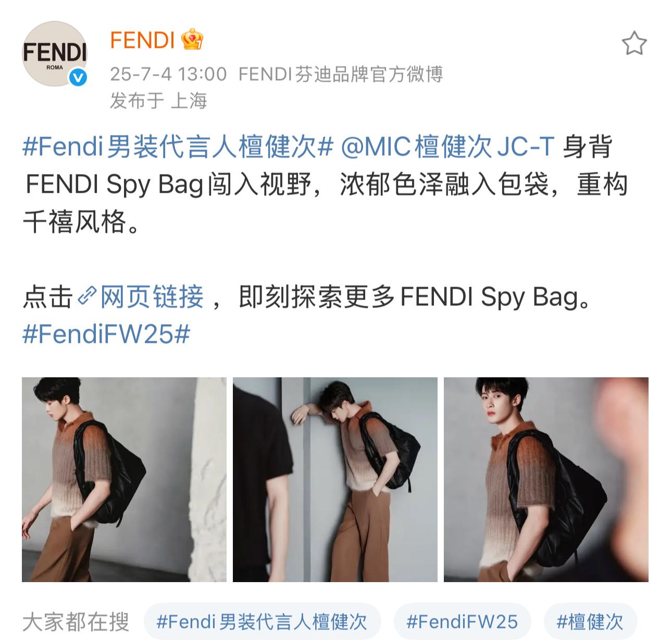This screenshot has height=641, width=672.
Task: Select the #FendiFW25 search suggestion chip
Action: [462, 622]
